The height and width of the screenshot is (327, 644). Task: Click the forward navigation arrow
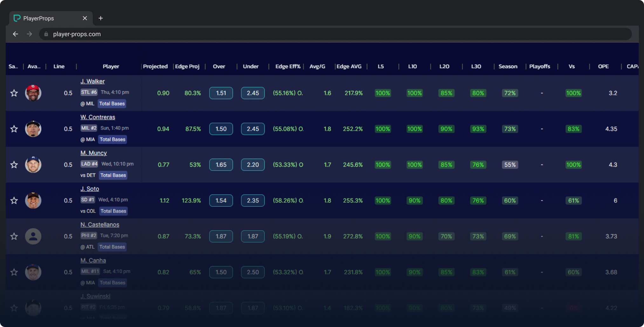click(29, 34)
